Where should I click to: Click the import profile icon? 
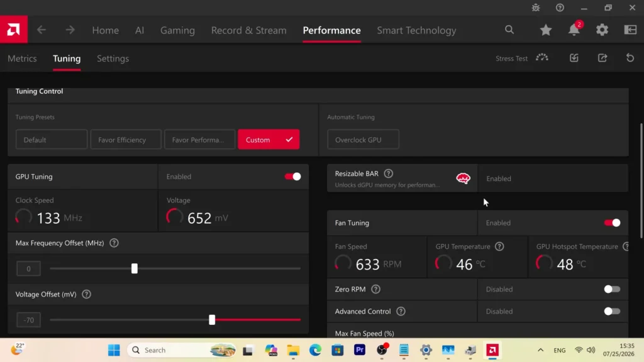[x=574, y=58]
